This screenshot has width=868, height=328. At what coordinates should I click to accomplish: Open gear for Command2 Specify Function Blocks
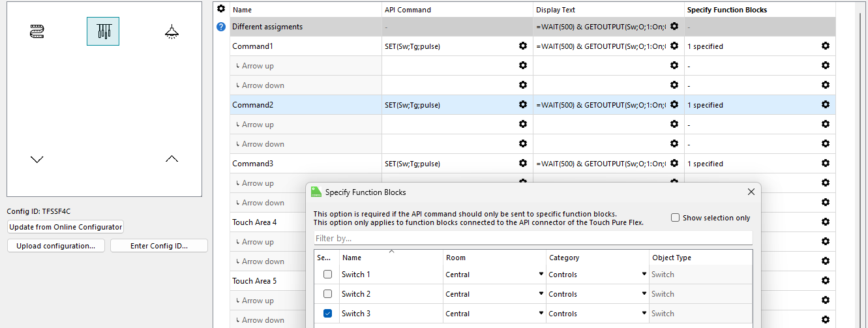(x=825, y=105)
